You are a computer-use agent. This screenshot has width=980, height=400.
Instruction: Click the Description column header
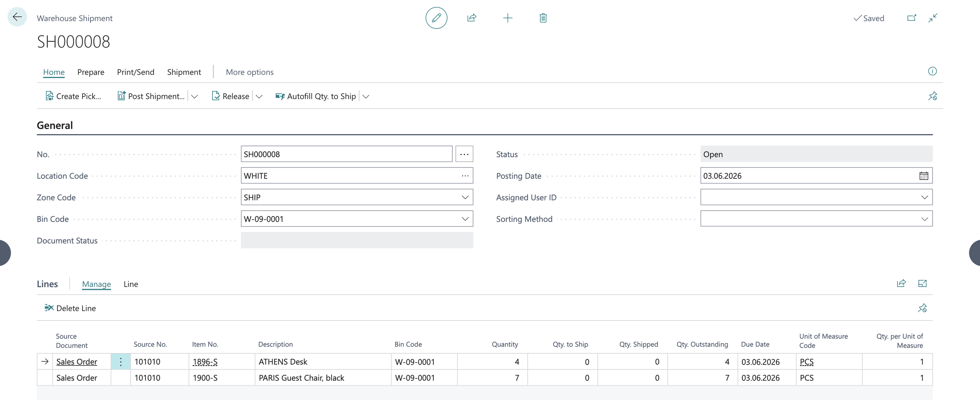pos(275,344)
